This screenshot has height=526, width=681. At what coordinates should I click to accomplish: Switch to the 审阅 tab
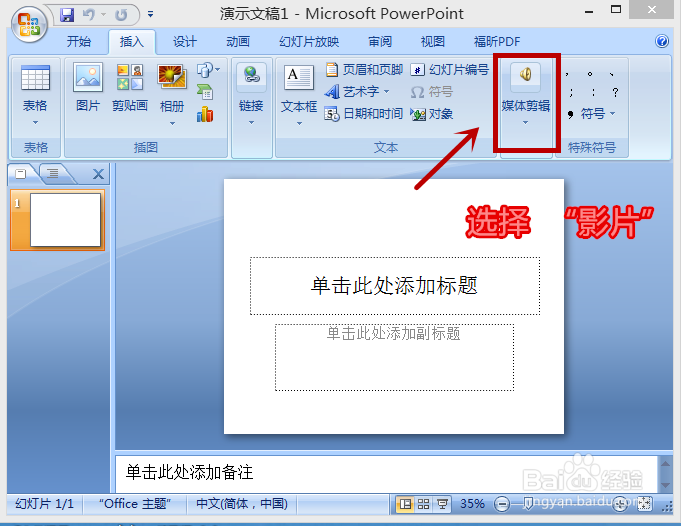point(380,42)
